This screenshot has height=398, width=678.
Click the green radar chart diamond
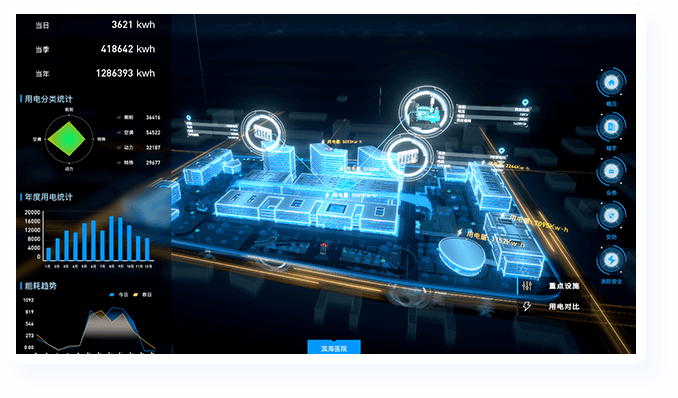click(x=67, y=139)
